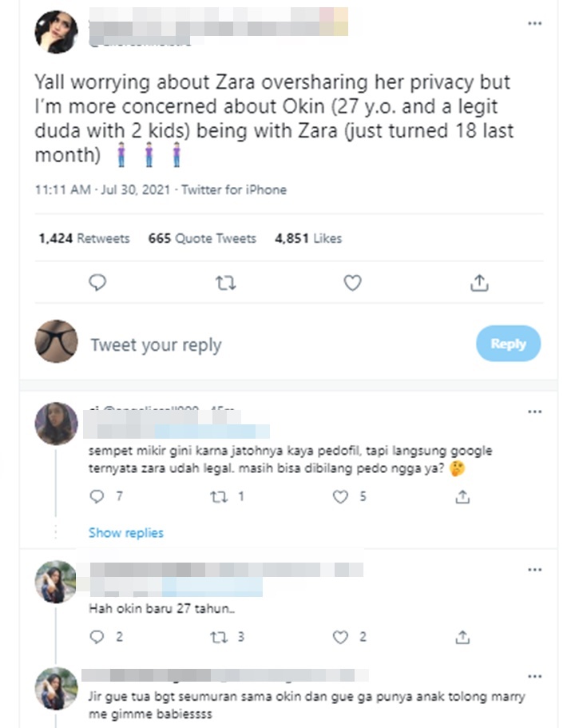Open the comment thread on the 'Hah okin baru' reply
The image size is (575, 728).
tap(97, 637)
